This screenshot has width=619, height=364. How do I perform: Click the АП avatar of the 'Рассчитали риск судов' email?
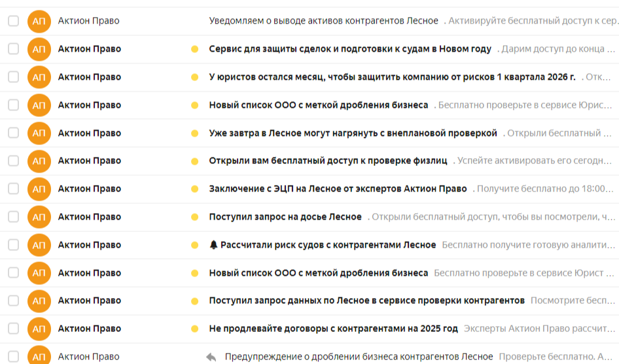(x=39, y=245)
